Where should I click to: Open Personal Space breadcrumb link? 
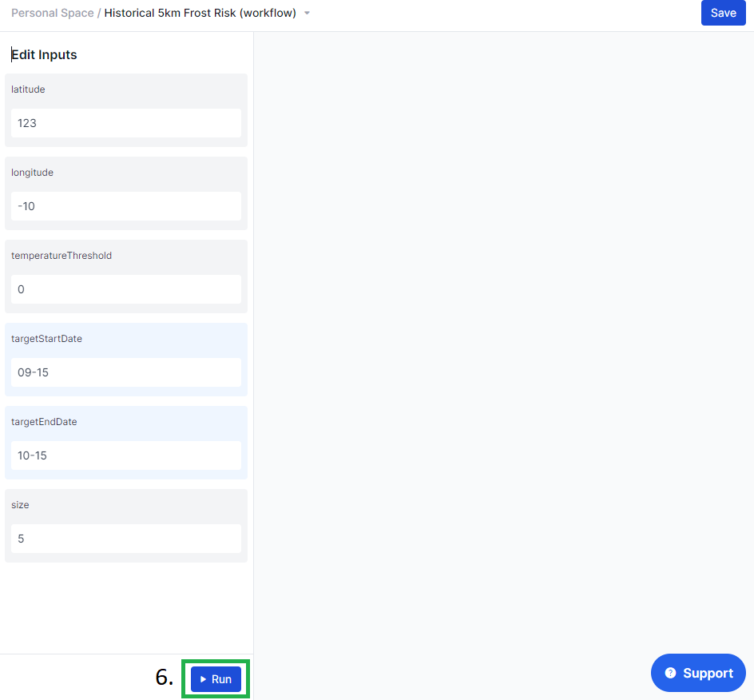click(x=53, y=13)
